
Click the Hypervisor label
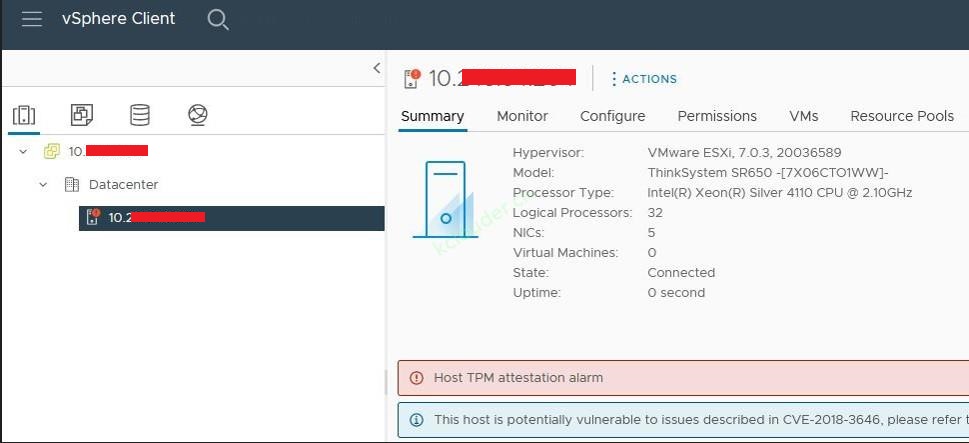(548, 153)
